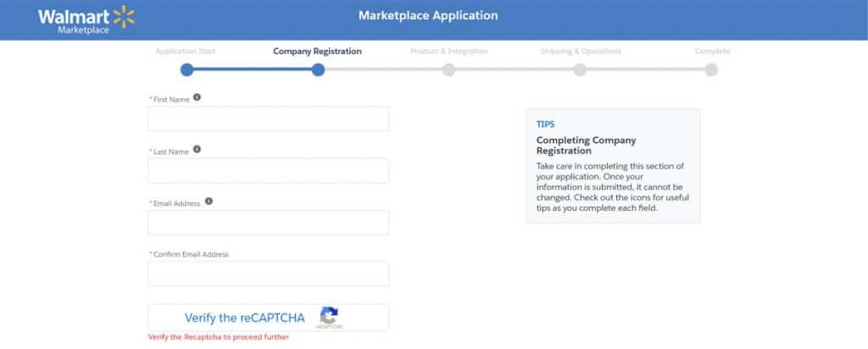Viewport: 868px width, 349px height.
Task: Click the First Name info icon
Action: (x=197, y=98)
